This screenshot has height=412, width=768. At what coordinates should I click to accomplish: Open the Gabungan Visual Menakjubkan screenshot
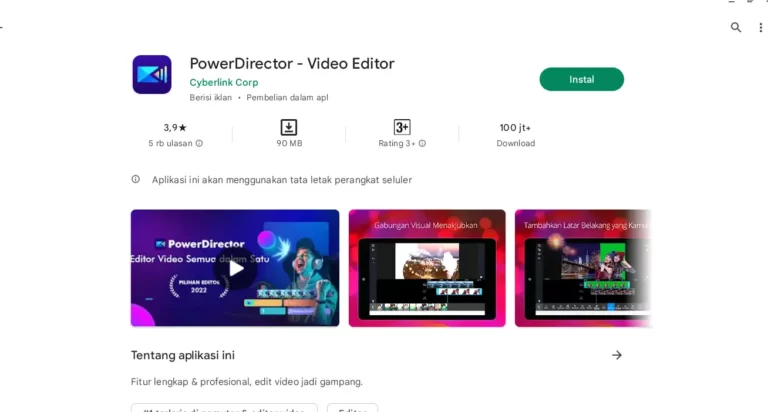click(427, 268)
